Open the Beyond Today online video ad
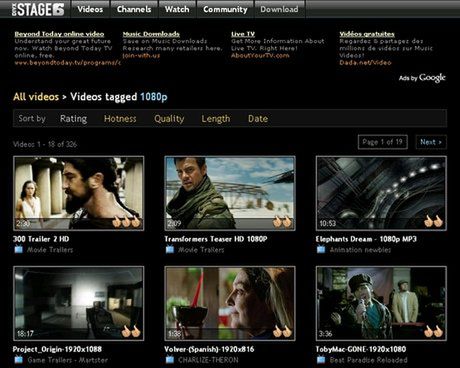Screen dimensions: 460x368 click(59, 34)
